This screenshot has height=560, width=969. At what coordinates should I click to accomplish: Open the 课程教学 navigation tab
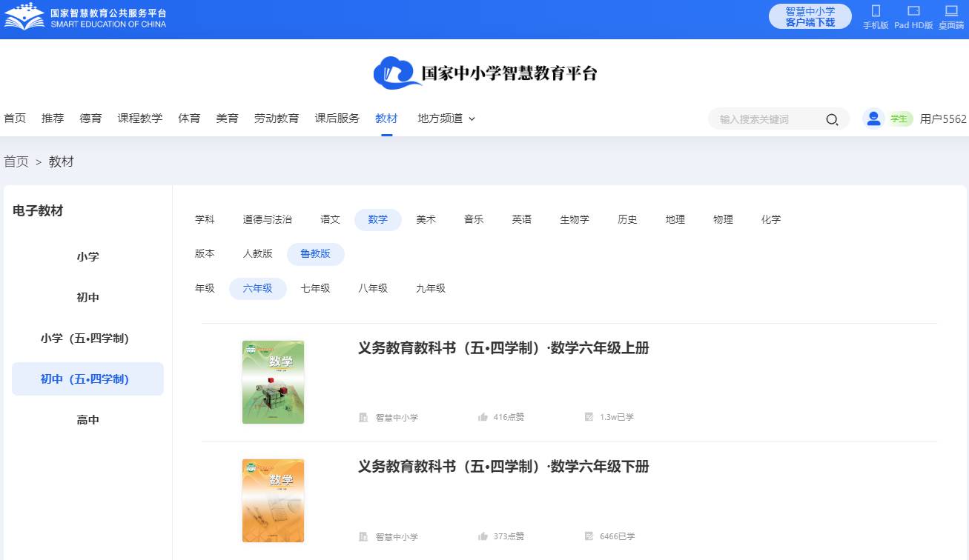point(139,119)
